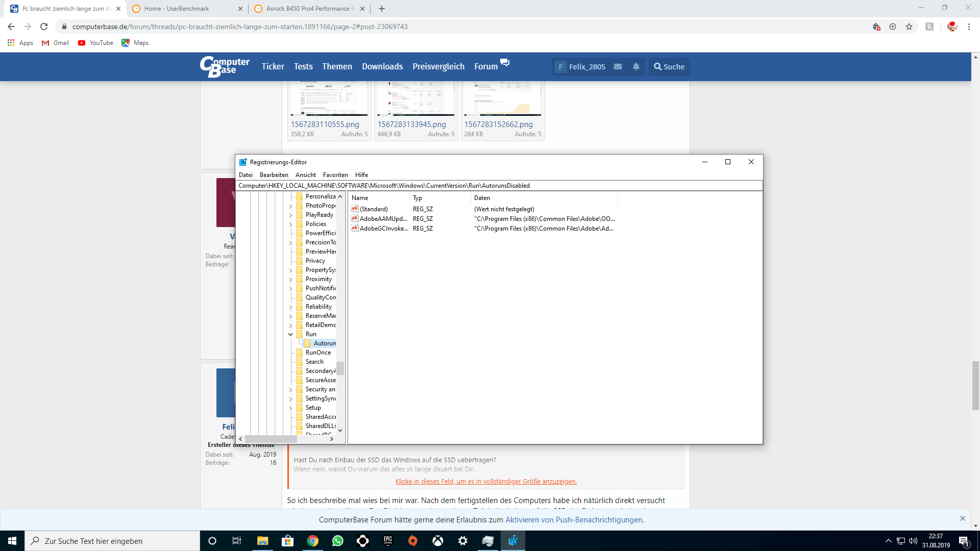Collapse the Run registry key
Screen dimensions: 980x551
point(291,335)
